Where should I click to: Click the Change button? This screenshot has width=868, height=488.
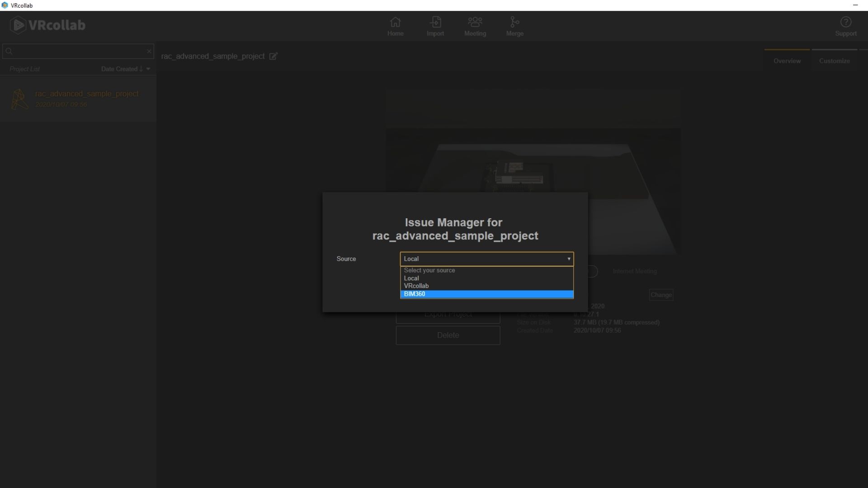point(661,295)
